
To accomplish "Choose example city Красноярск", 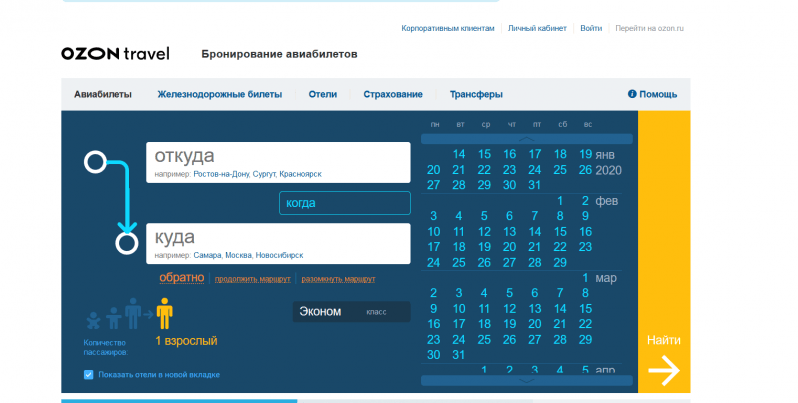I will pyautogui.click(x=300, y=174).
